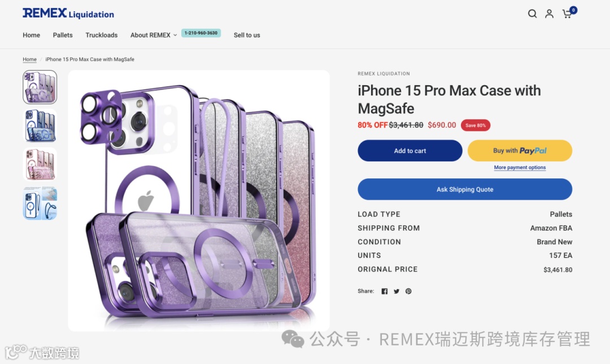This screenshot has width=610, height=364.
Task: Click Buy with PayPal button
Action: click(x=520, y=151)
